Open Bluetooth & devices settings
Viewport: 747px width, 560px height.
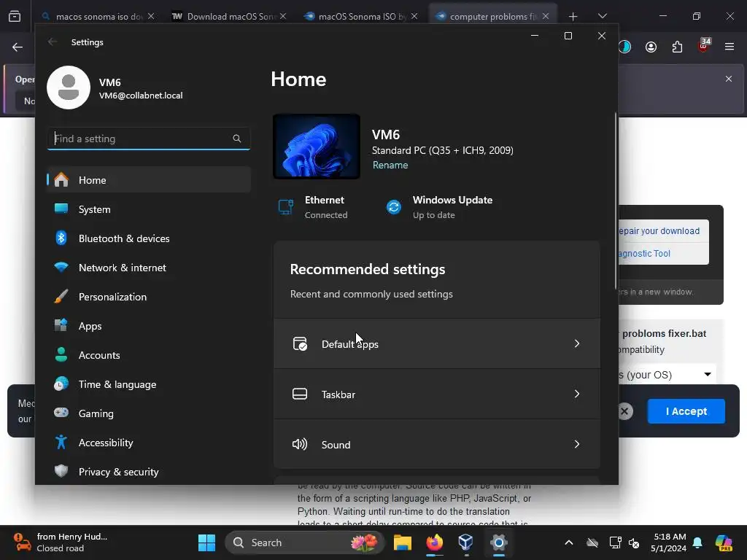point(149,238)
